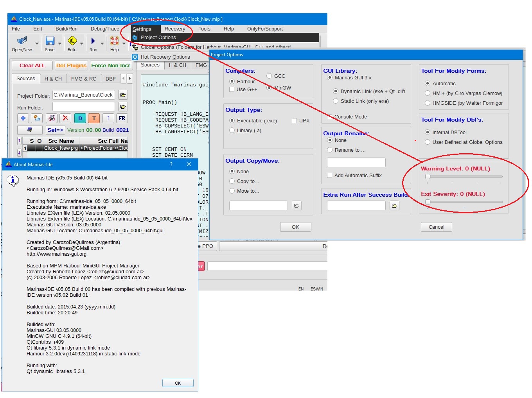Click the Force Non-Incr. button
Viewport: 532px width, 398px height.
click(111, 65)
